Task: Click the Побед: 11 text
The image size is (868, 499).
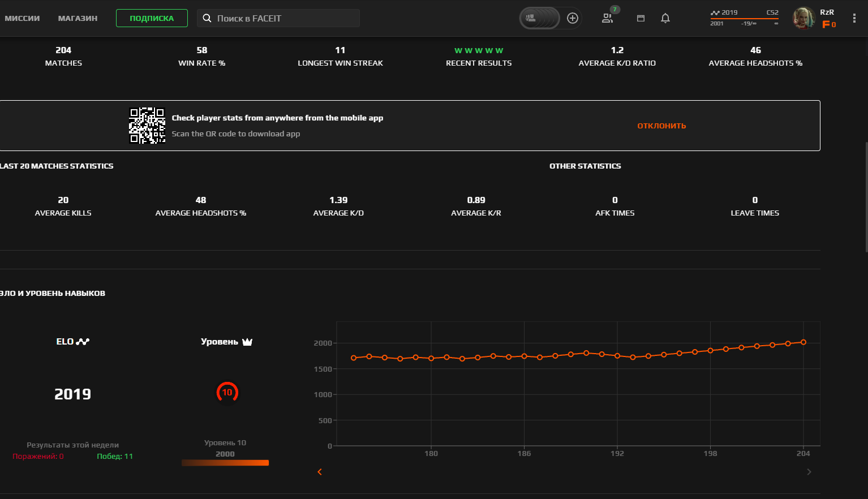Action: pos(115,456)
